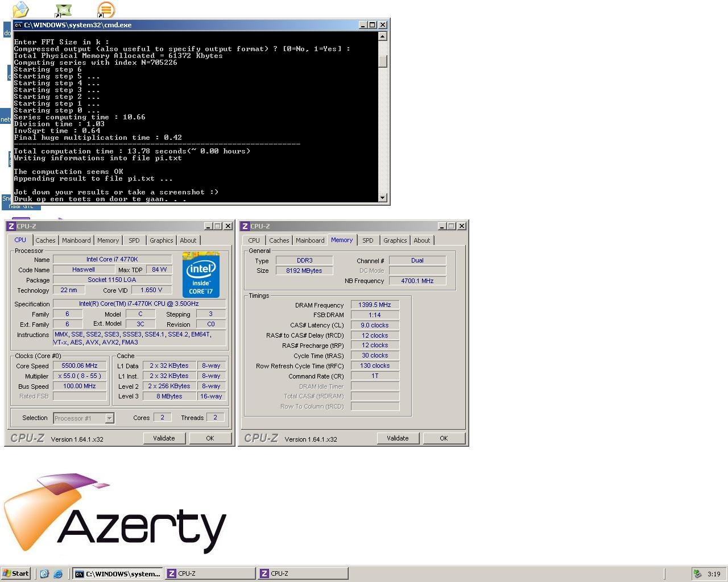
Task: Launch Internet Explorer from quick launch
Action: 58,574
